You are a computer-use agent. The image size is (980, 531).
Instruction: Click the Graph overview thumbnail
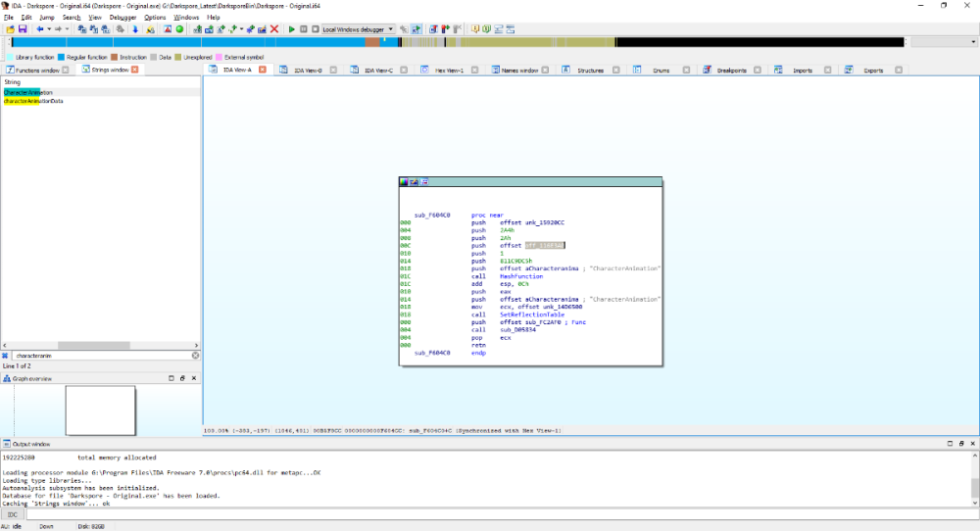100,410
